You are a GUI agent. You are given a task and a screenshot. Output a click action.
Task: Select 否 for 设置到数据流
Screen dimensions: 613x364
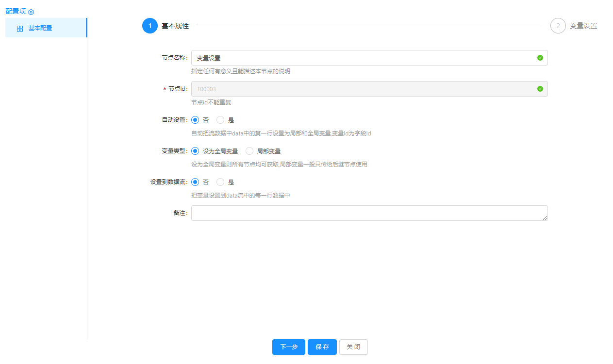[196, 182]
